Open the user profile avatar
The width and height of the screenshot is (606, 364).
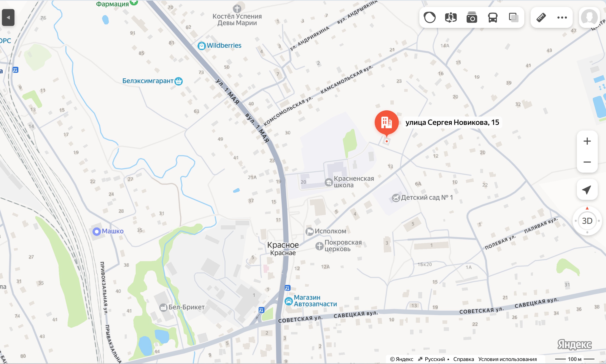coord(589,18)
